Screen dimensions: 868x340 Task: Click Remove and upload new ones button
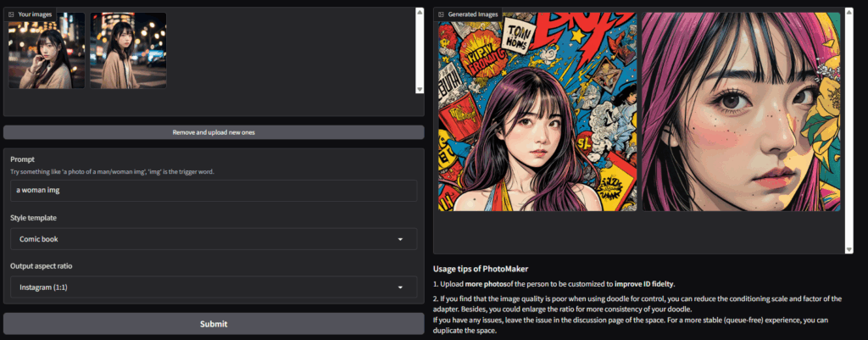pos(214,132)
